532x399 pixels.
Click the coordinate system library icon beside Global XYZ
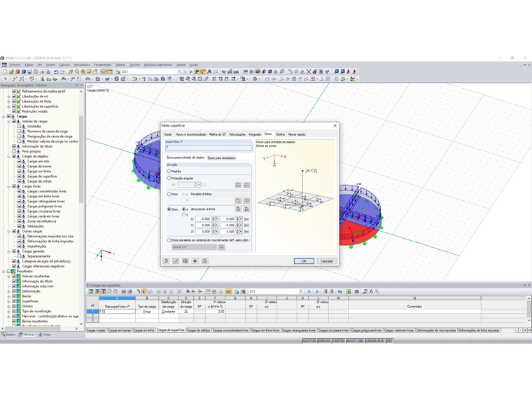(221, 247)
